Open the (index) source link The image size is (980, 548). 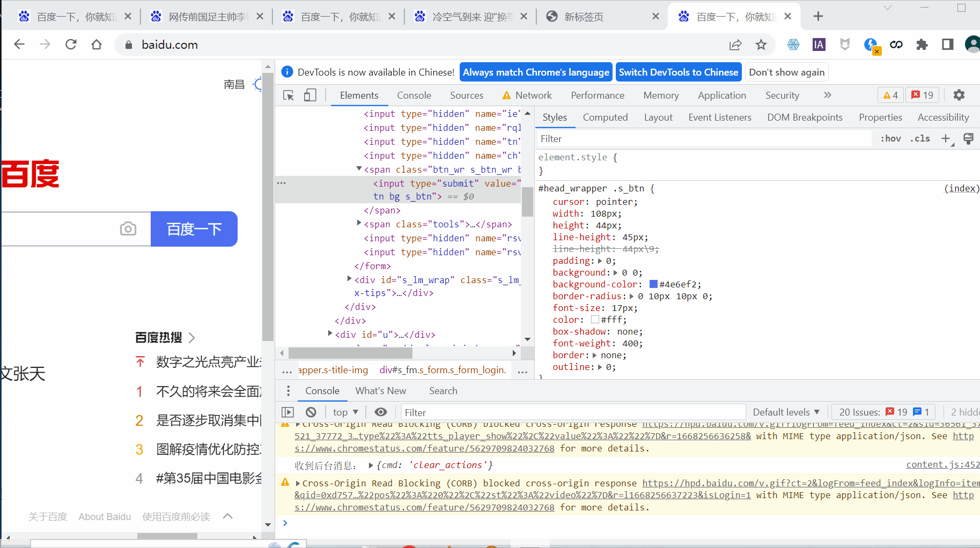point(962,188)
